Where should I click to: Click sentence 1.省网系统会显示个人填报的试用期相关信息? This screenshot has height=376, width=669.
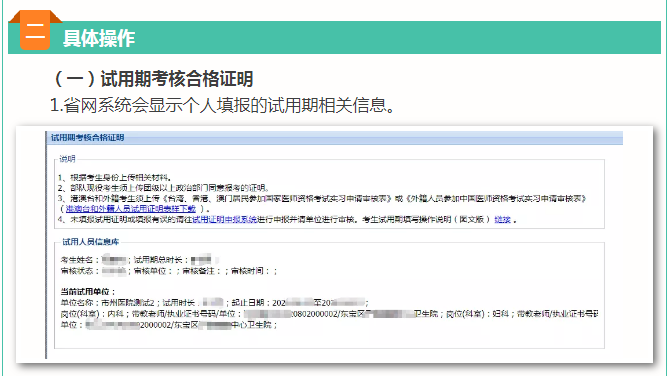coord(222,105)
